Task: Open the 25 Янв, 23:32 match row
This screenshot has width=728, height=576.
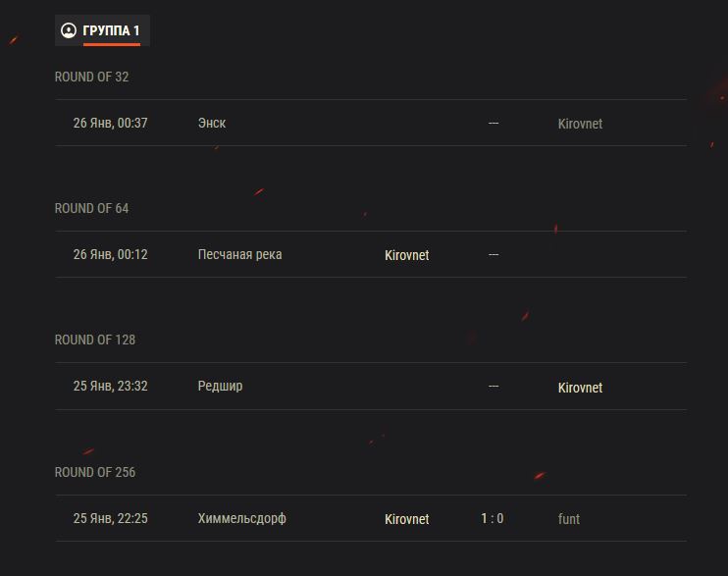Action: click(110, 386)
